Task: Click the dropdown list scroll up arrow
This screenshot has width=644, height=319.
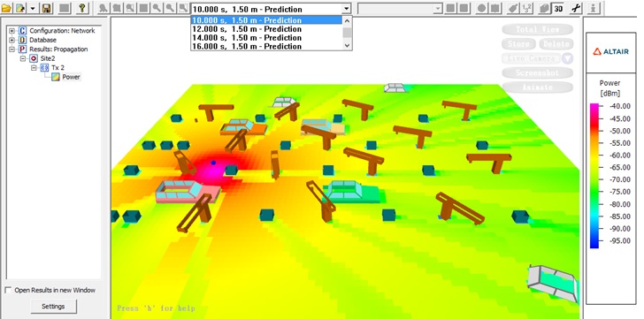Action: 347,20
